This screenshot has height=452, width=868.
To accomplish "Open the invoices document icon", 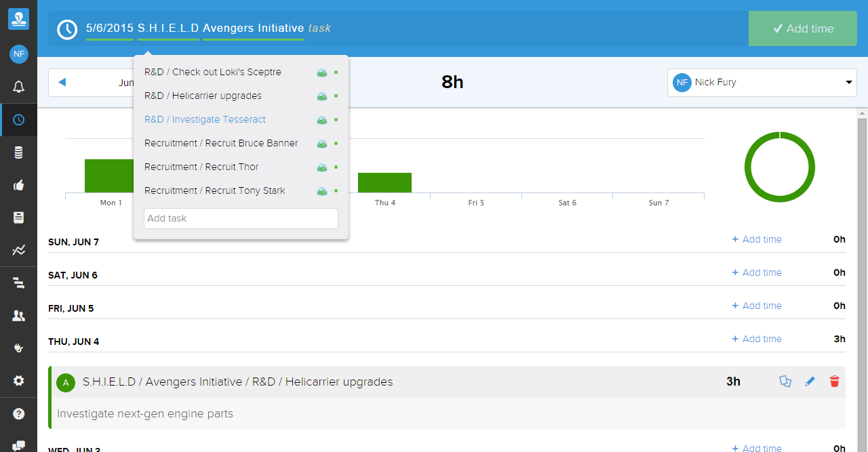I will pos(19,218).
